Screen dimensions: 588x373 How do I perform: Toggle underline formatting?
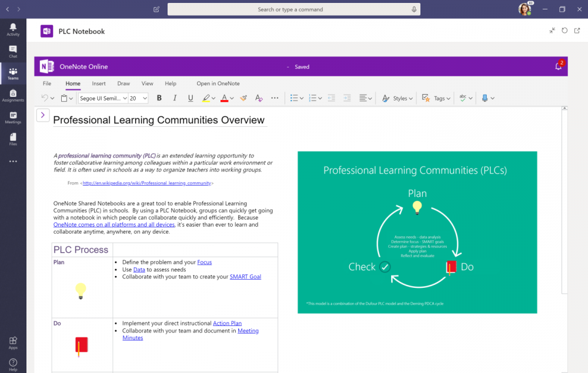[x=190, y=98]
